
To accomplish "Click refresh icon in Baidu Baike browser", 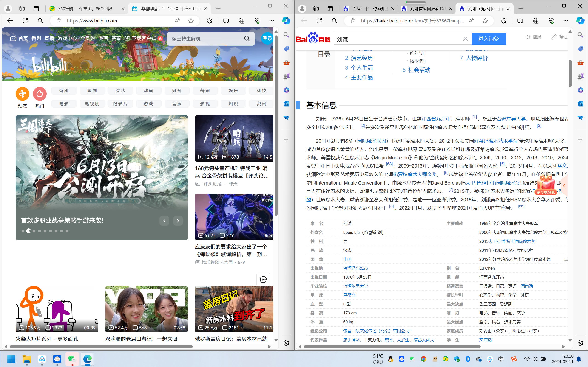I will [319, 21].
